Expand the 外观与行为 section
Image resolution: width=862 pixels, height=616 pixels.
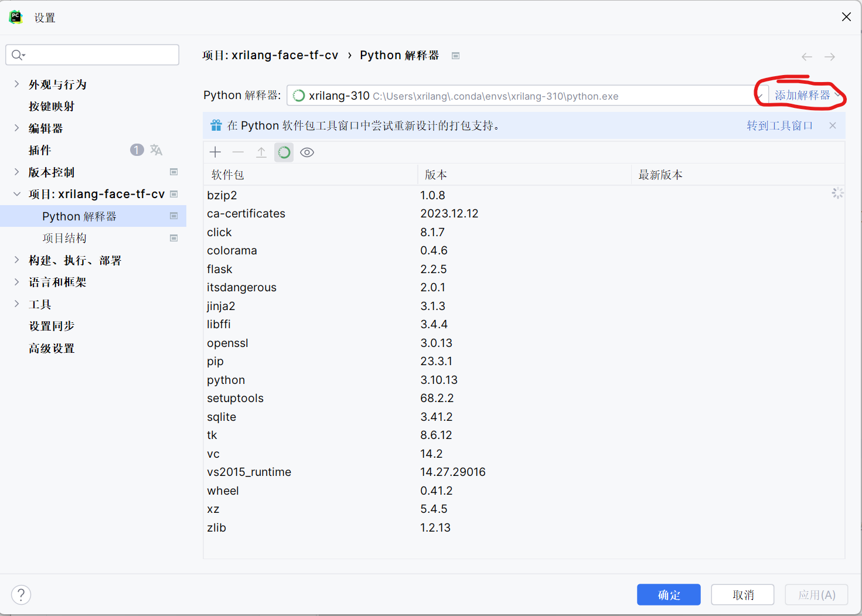coord(16,84)
